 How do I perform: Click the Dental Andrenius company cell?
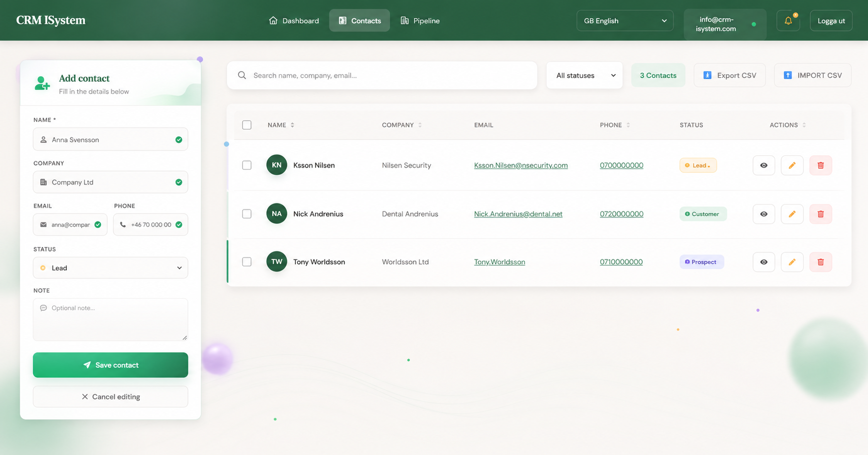point(410,214)
